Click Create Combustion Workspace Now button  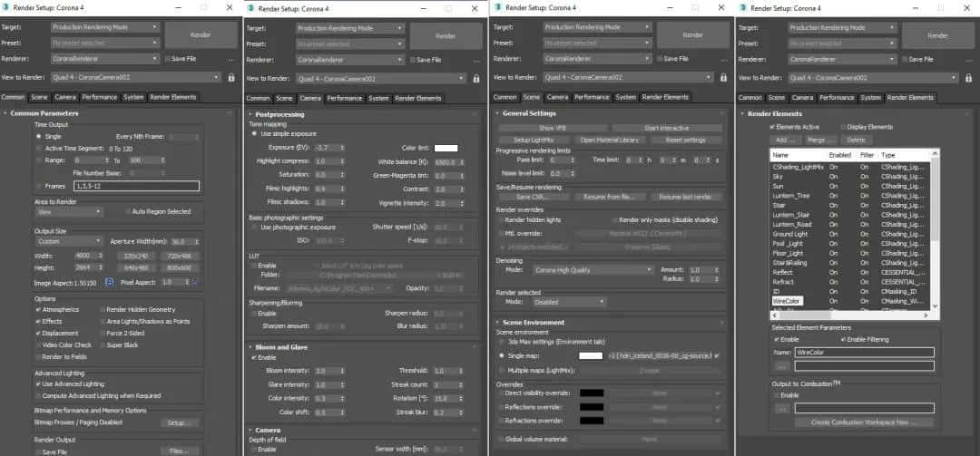(x=864, y=422)
